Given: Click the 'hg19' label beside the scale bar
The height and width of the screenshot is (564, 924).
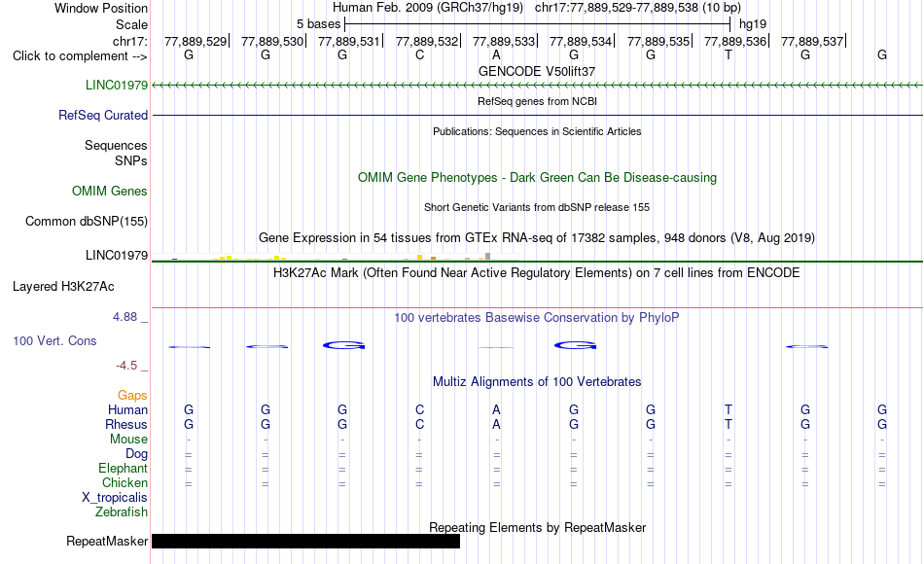Looking at the screenshot, I should coord(753,24).
